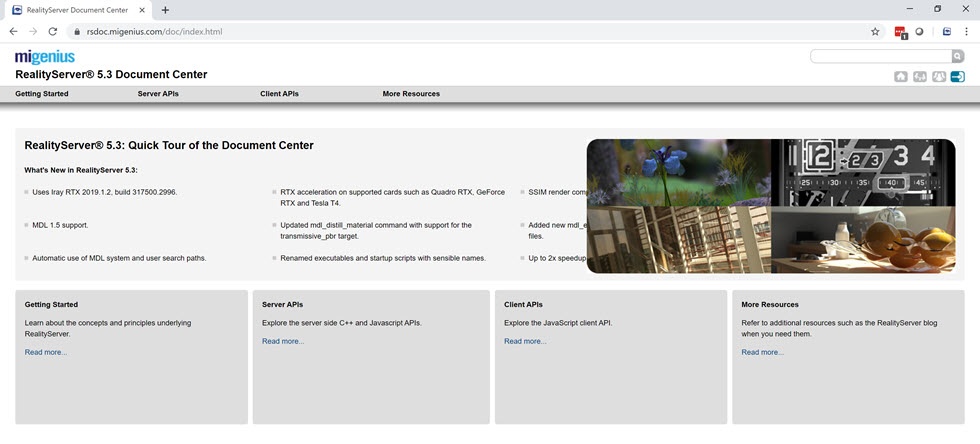Open Client APIs menu in navigation bar
The image size is (980, 444).
[279, 94]
